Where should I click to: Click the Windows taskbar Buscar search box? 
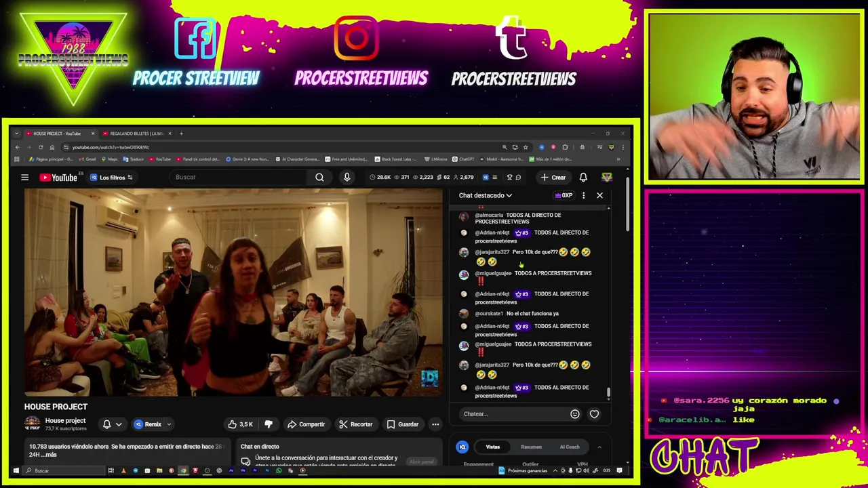click(x=64, y=470)
